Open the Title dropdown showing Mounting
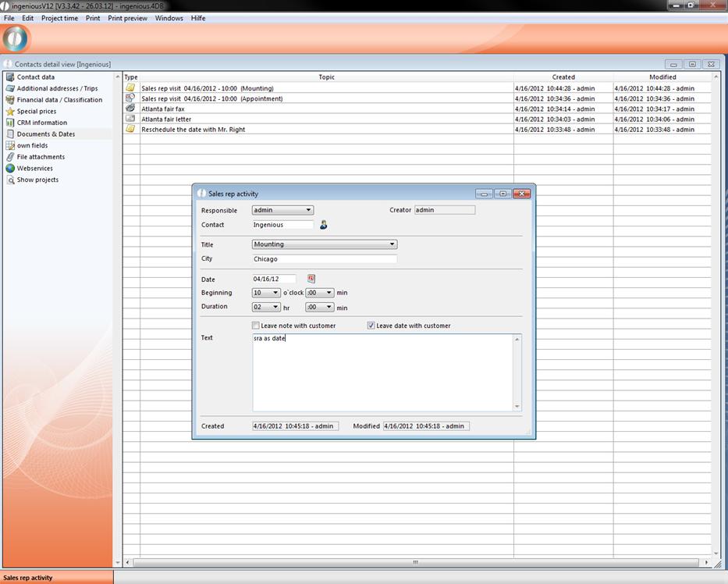The height and width of the screenshot is (584, 728). 392,244
